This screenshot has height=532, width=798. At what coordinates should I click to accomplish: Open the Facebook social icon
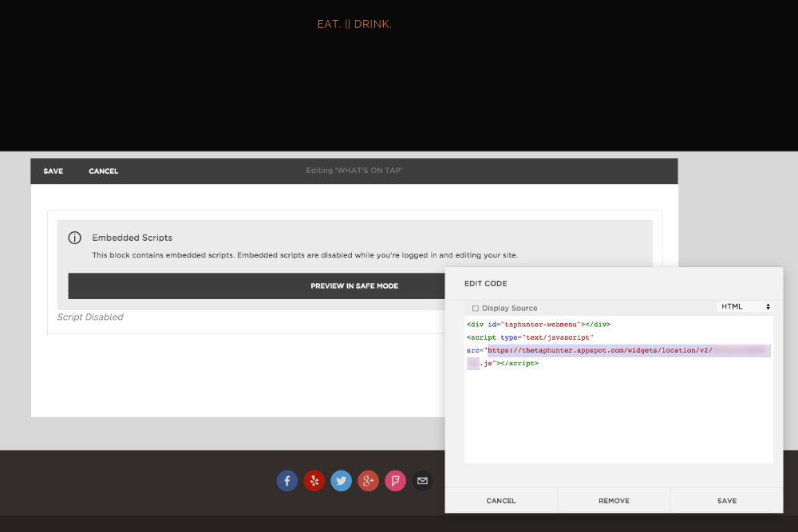(x=287, y=481)
